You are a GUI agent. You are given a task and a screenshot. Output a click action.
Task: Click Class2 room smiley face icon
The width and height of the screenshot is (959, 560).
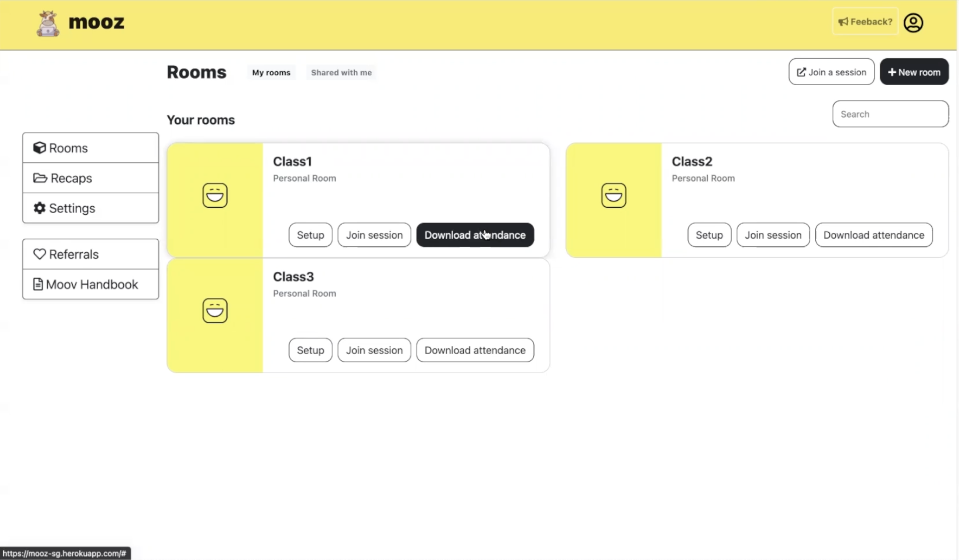(613, 195)
